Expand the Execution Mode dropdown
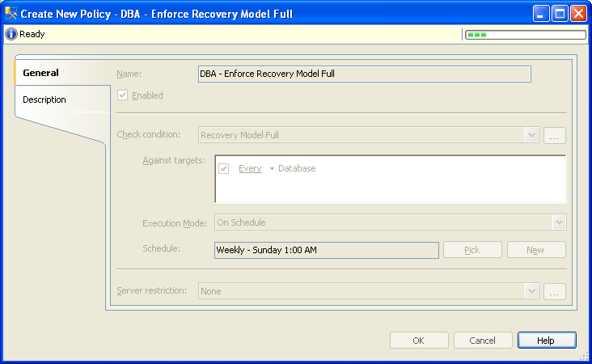This screenshot has width=592, height=364. pyautogui.click(x=559, y=222)
